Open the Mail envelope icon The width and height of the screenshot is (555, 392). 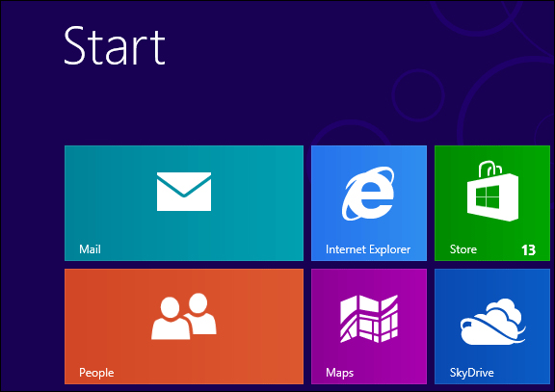[184, 192]
